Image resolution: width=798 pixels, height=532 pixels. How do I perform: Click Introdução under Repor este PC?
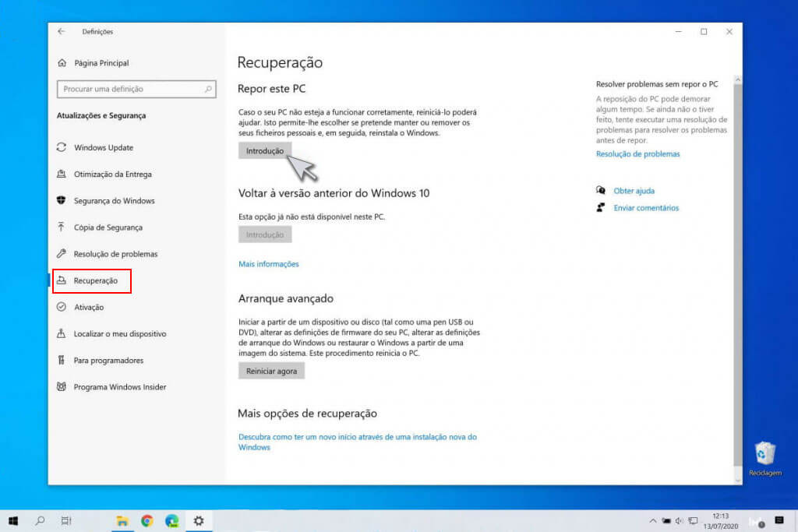point(265,150)
